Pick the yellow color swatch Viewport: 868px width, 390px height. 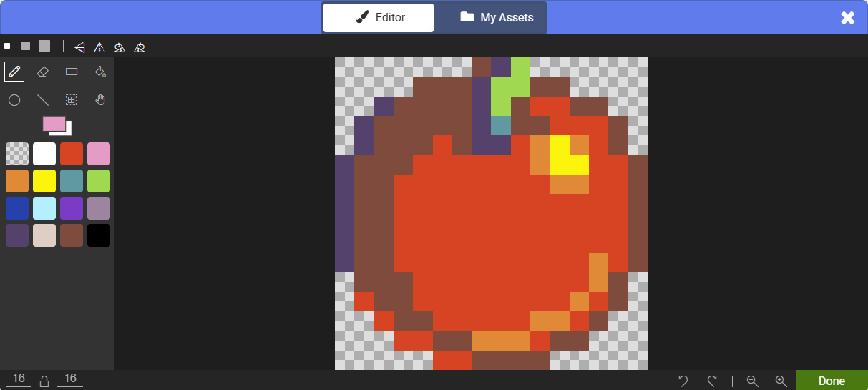[x=44, y=181]
